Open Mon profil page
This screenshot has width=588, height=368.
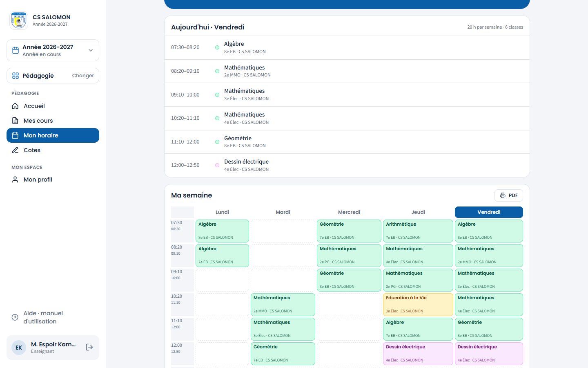53,180
